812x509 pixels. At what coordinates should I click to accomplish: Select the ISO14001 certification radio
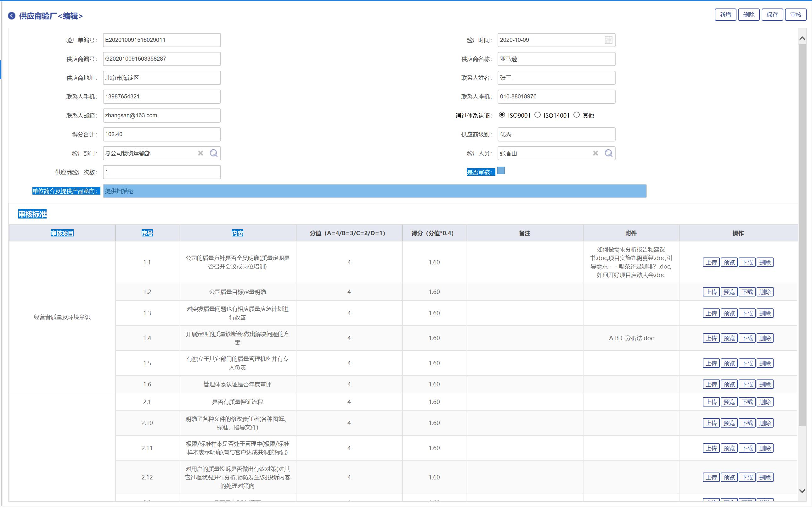coord(538,115)
